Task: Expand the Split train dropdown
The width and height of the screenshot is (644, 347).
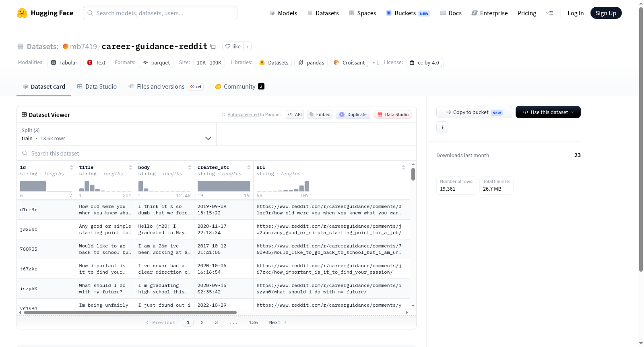Action: 117,134
